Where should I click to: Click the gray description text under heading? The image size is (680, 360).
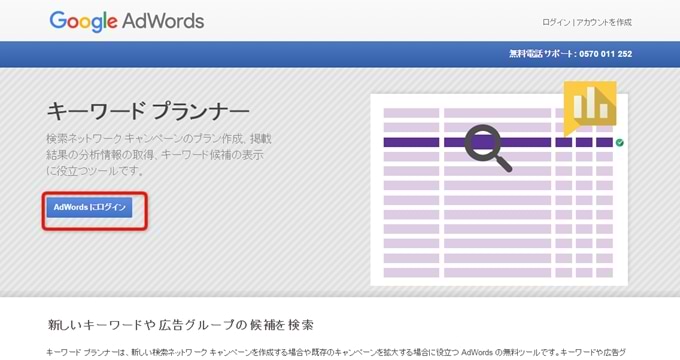coord(159,154)
